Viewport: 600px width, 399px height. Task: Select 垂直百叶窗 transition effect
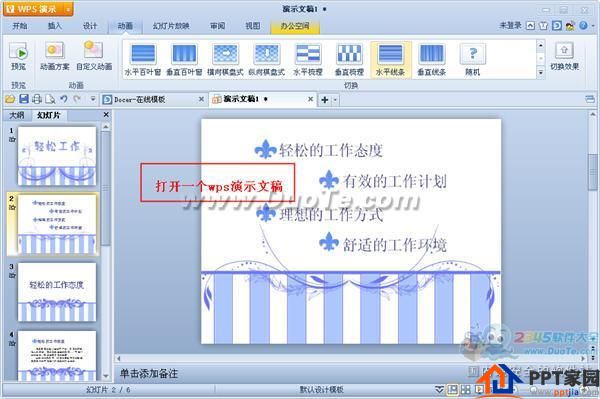click(184, 59)
